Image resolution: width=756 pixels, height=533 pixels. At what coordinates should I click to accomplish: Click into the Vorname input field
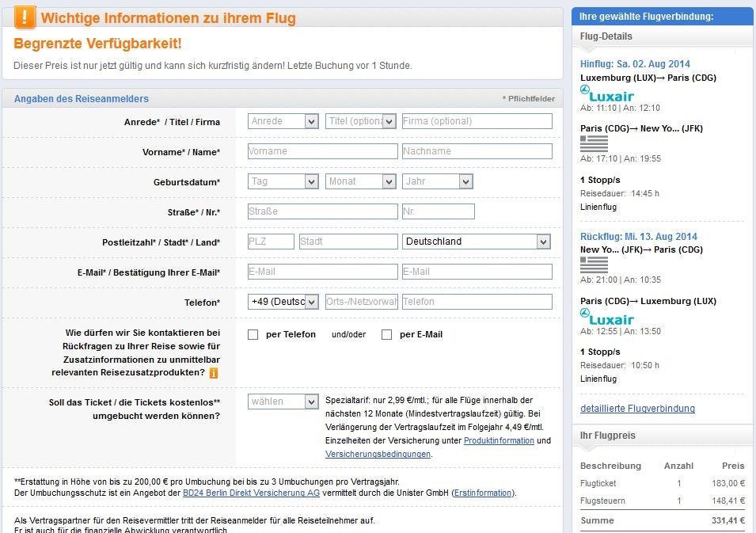tap(322, 151)
